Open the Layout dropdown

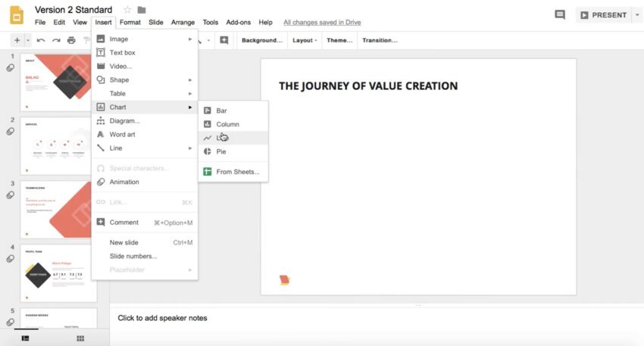click(x=305, y=40)
